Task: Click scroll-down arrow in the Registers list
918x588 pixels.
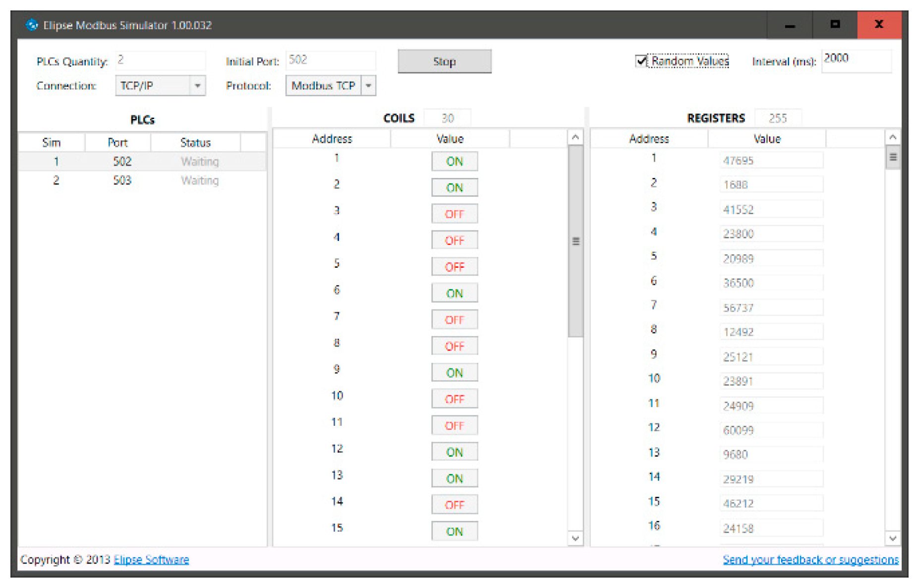Action: tap(893, 538)
